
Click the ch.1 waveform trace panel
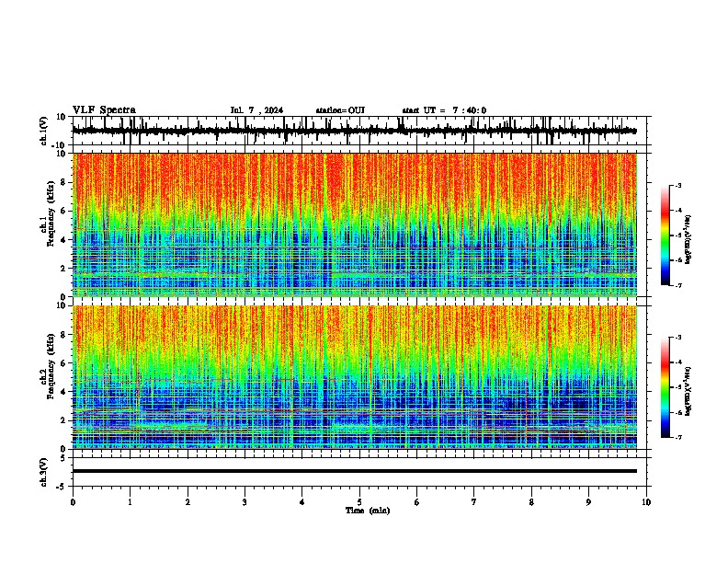click(361, 131)
